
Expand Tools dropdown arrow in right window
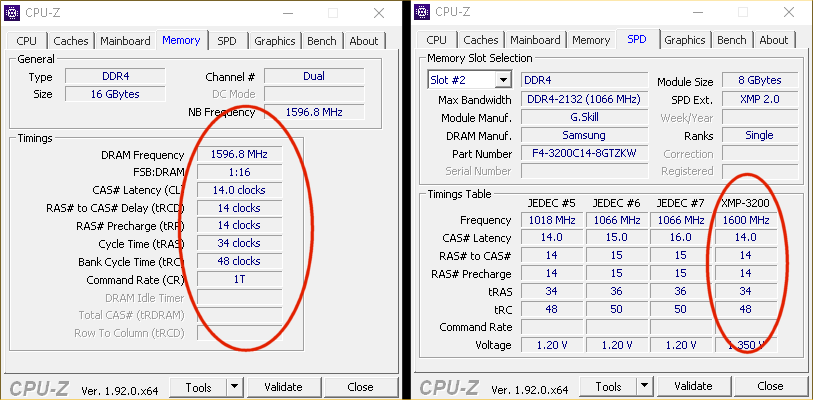point(645,386)
